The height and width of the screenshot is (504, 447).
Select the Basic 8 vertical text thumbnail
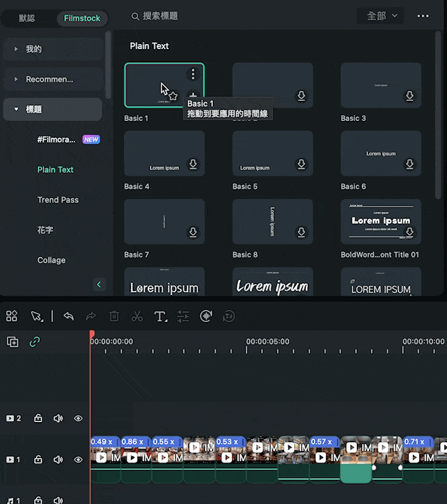pos(273,222)
